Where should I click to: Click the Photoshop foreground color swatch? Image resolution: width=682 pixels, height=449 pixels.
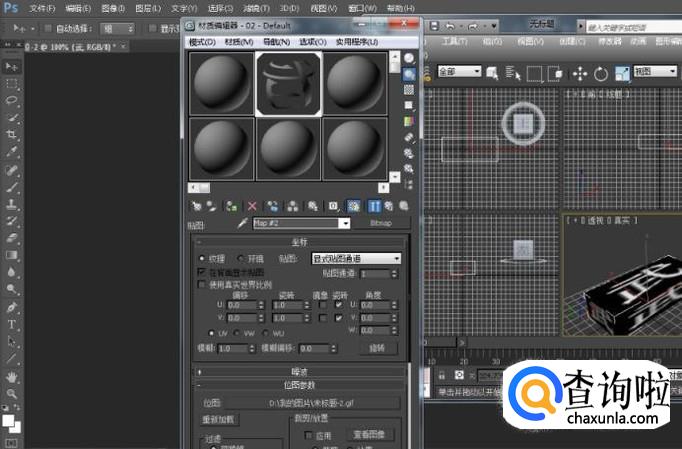click(x=9, y=422)
